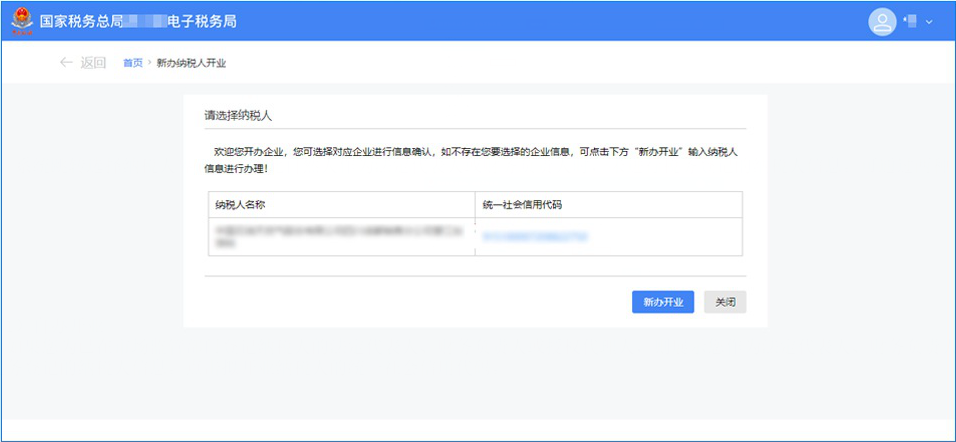This screenshot has height=442, width=956.
Task: Click the 新办纳税人开业 breadcrumb item
Action: coord(191,63)
